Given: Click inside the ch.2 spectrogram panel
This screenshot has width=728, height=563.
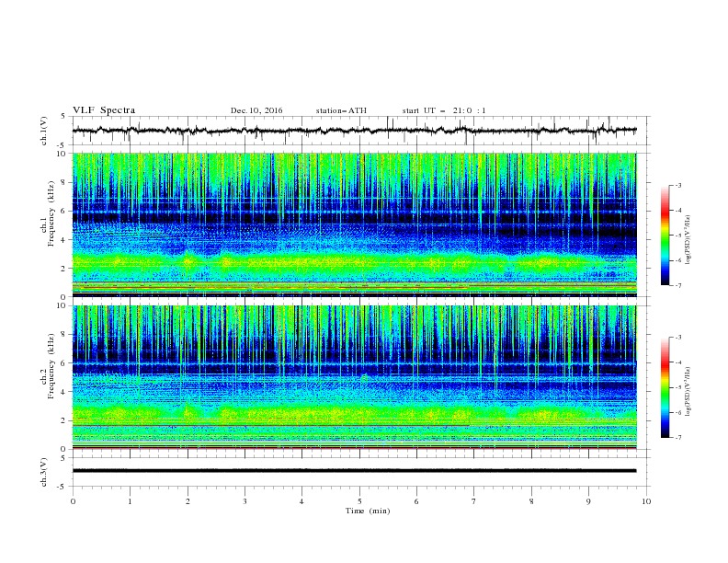Looking at the screenshot, I should coord(354,377).
